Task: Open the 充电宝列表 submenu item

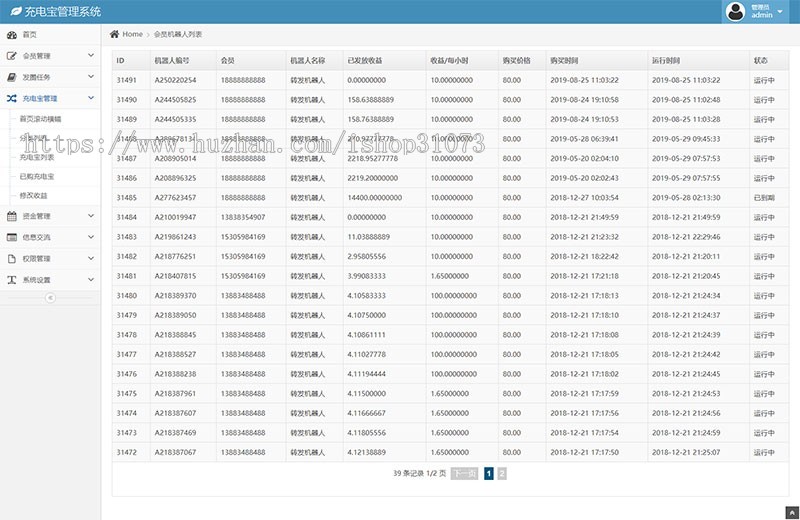Action: coord(37,157)
